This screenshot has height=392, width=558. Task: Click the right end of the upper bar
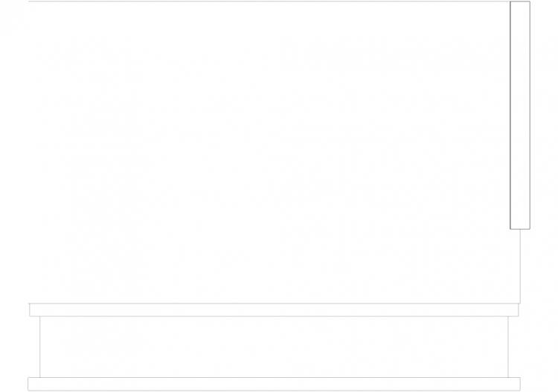click(x=518, y=310)
